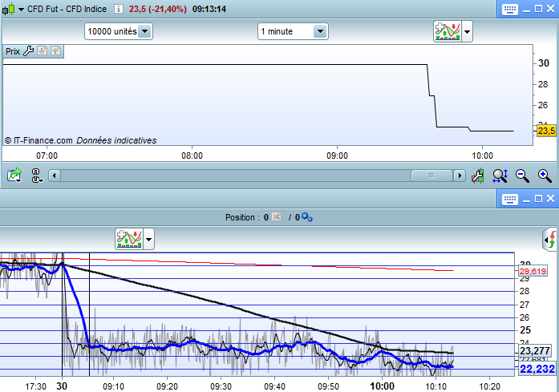Open the instrument selector arrow beside CFD Fut

[21, 10]
